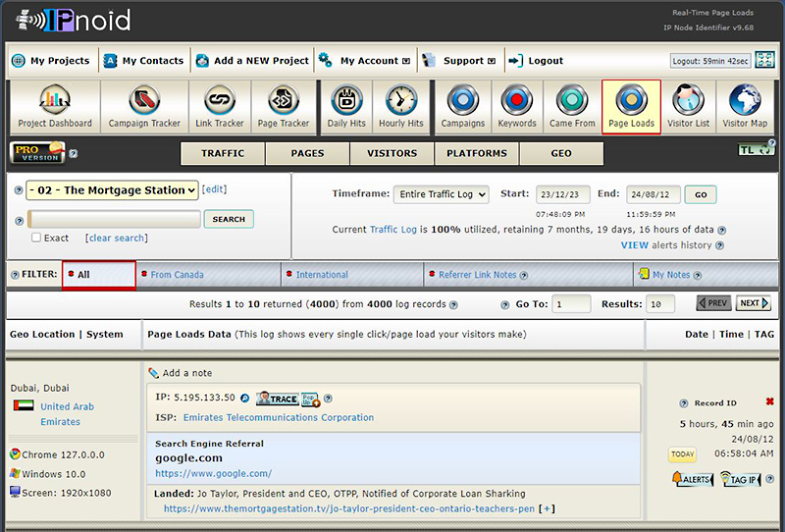Click the Start date field
This screenshot has height=532, width=785.
tap(562, 195)
